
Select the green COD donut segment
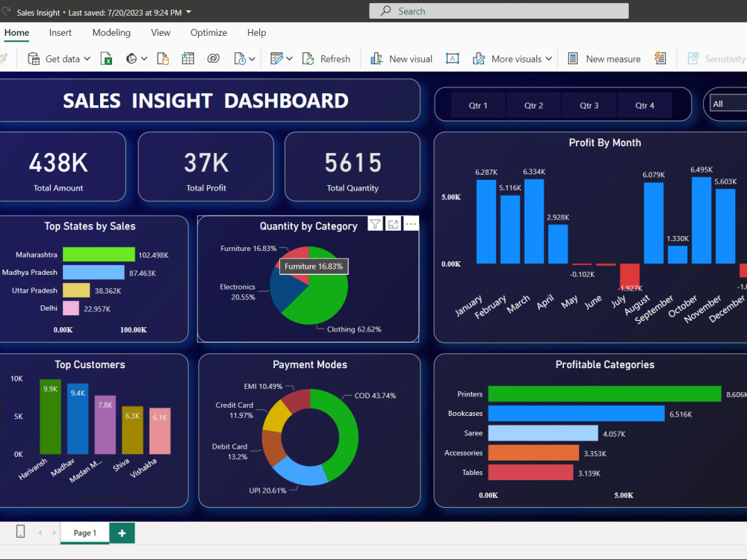coord(345,429)
